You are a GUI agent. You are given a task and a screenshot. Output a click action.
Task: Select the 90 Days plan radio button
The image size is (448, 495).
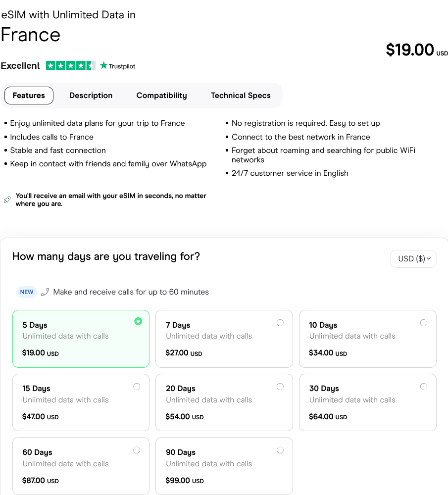point(280,449)
